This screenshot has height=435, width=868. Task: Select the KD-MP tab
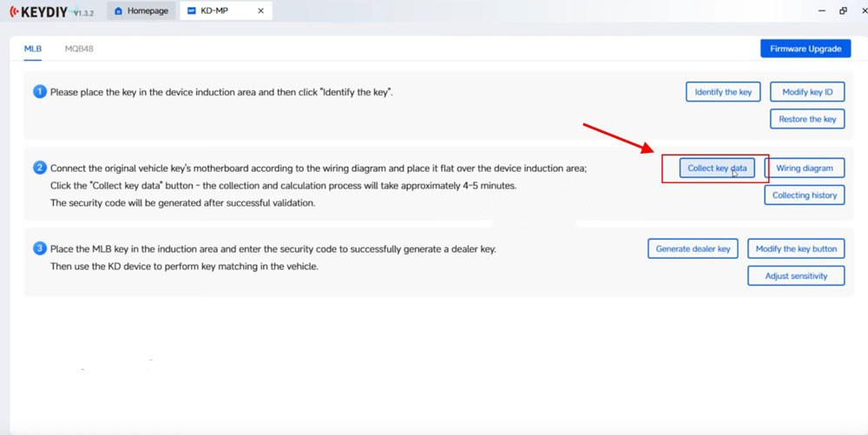pos(217,11)
